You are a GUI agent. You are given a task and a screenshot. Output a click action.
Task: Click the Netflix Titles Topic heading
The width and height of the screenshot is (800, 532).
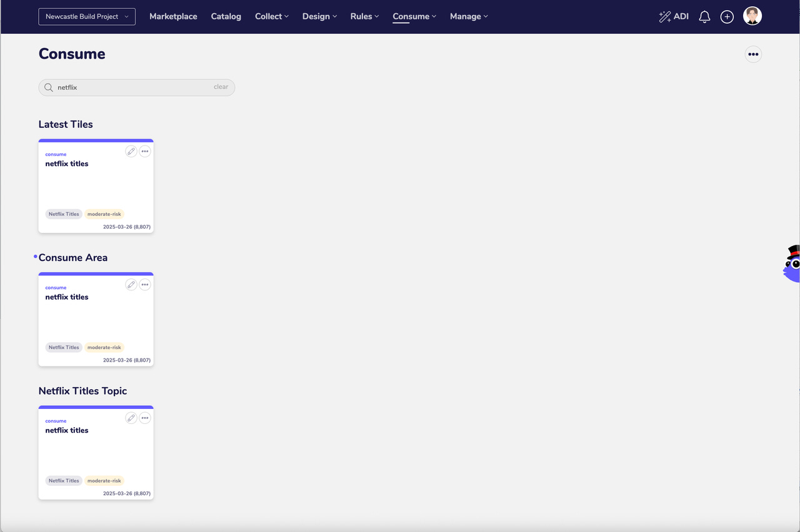(82, 391)
